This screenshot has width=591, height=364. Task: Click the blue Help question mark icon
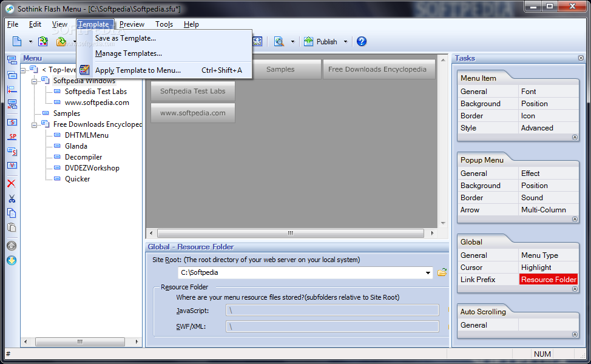point(362,41)
